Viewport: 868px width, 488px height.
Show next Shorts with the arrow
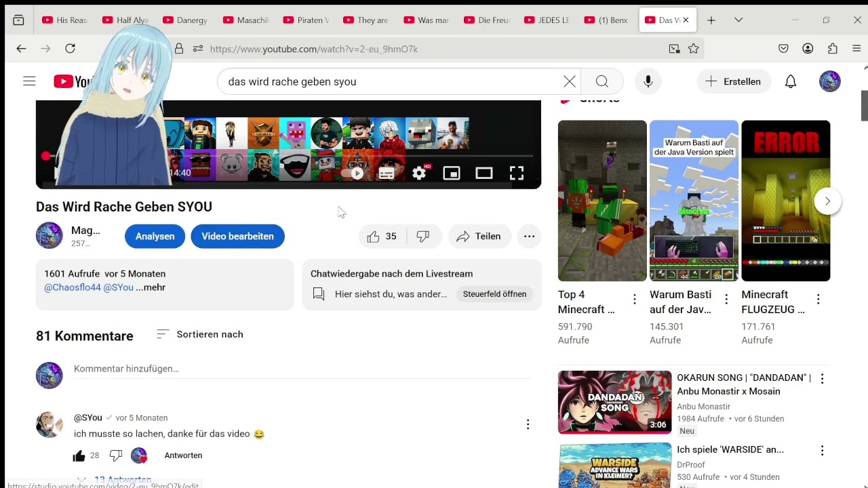click(827, 201)
